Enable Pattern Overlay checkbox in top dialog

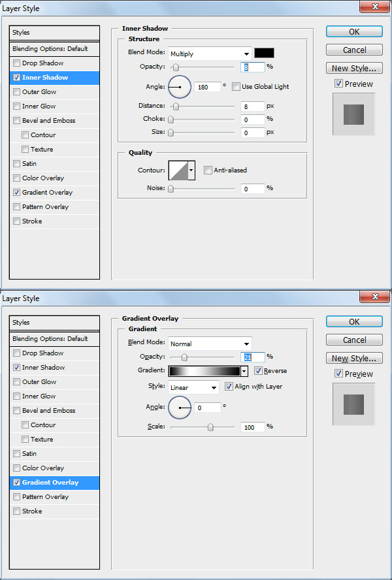[x=16, y=207]
